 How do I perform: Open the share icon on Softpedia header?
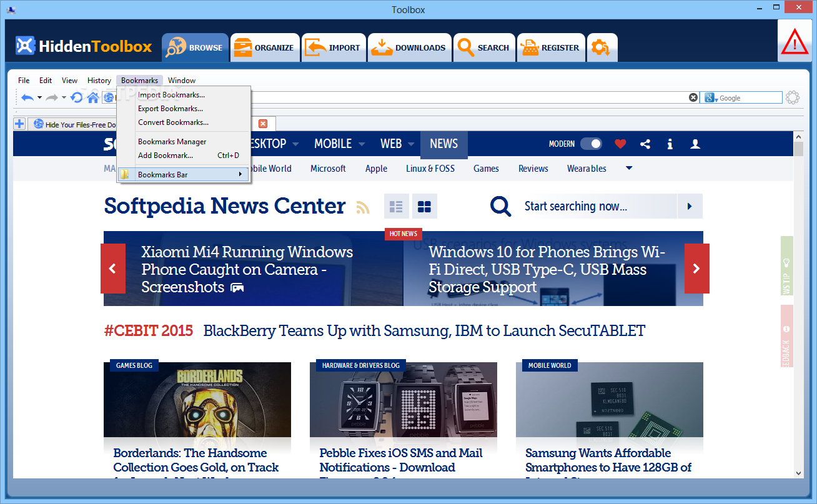point(645,144)
